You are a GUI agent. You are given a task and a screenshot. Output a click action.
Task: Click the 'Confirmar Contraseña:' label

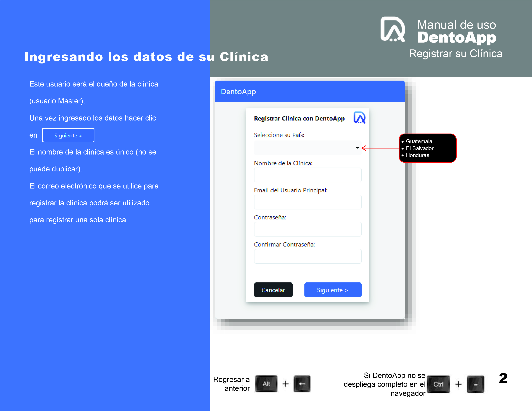click(284, 244)
